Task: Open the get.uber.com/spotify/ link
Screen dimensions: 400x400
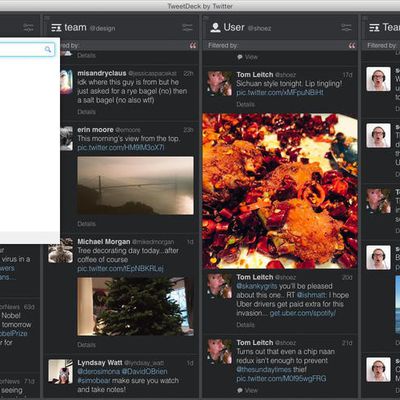Action: 303,313
